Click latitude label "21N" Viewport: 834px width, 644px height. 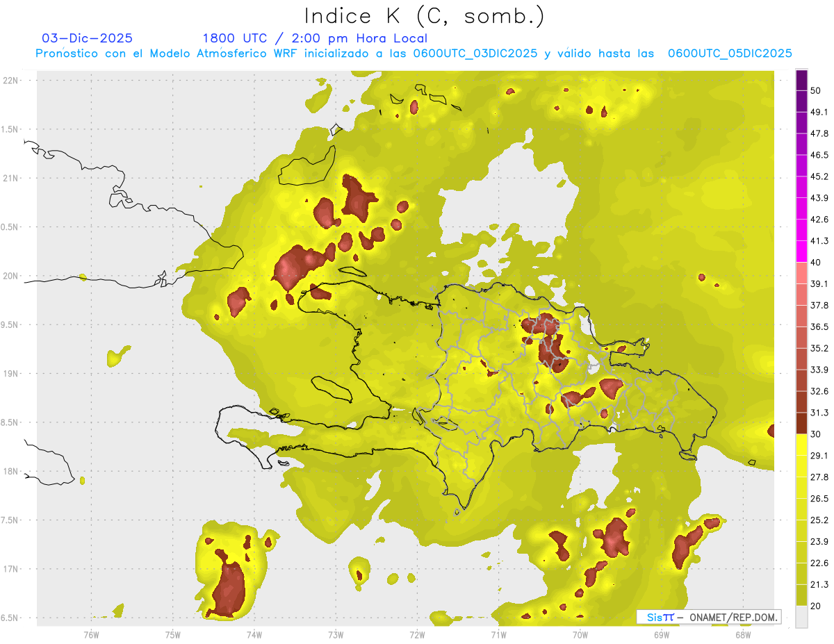(12, 178)
